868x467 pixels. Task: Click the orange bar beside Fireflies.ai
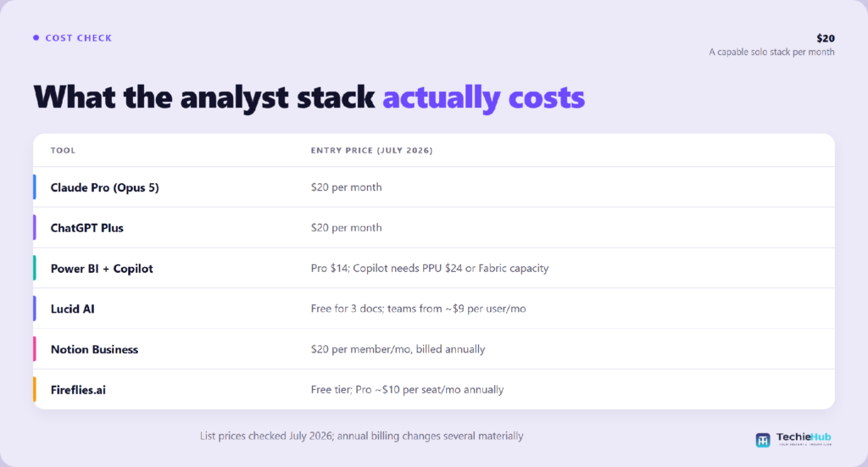tap(34, 390)
